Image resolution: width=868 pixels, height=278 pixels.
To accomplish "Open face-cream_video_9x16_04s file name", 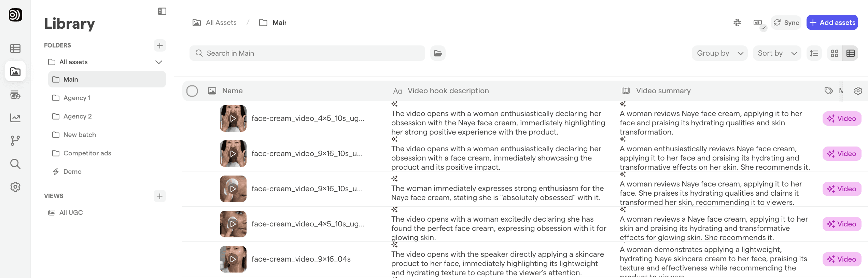I will pyautogui.click(x=301, y=259).
